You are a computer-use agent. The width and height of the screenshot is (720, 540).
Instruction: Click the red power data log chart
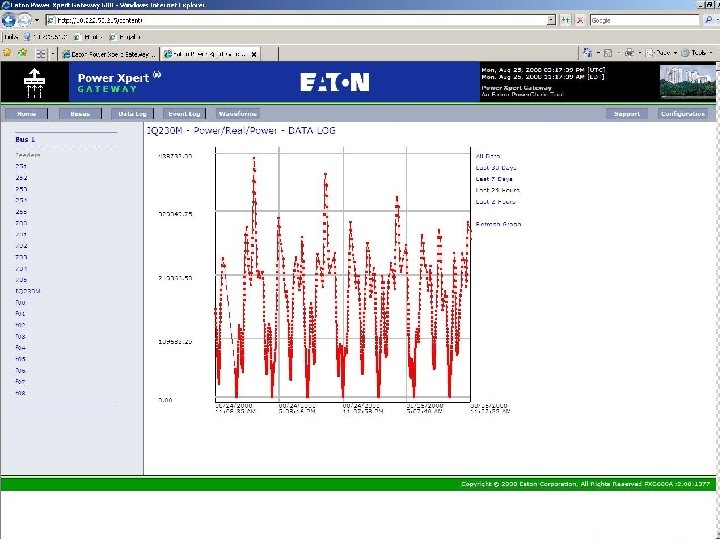[343, 274]
